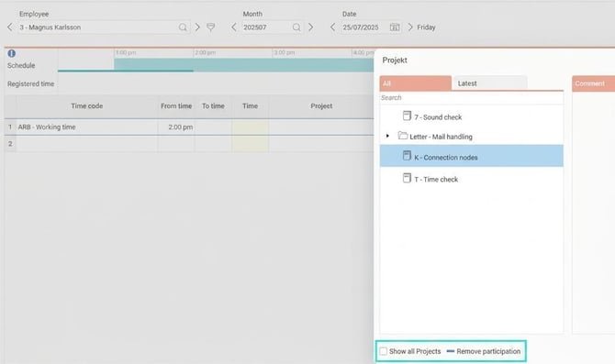This screenshot has height=364, width=615.
Task: Click the 2.00 pm timeline marker
Action: pyautogui.click(x=205, y=53)
